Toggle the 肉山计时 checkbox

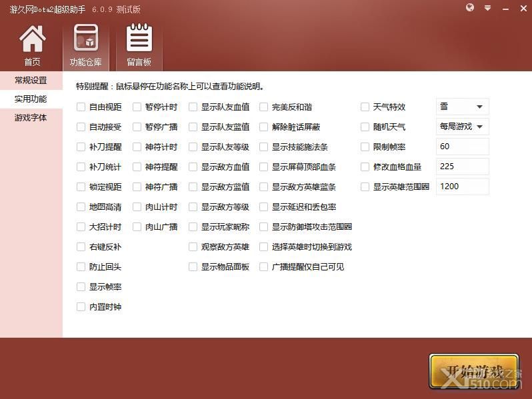click(137, 207)
